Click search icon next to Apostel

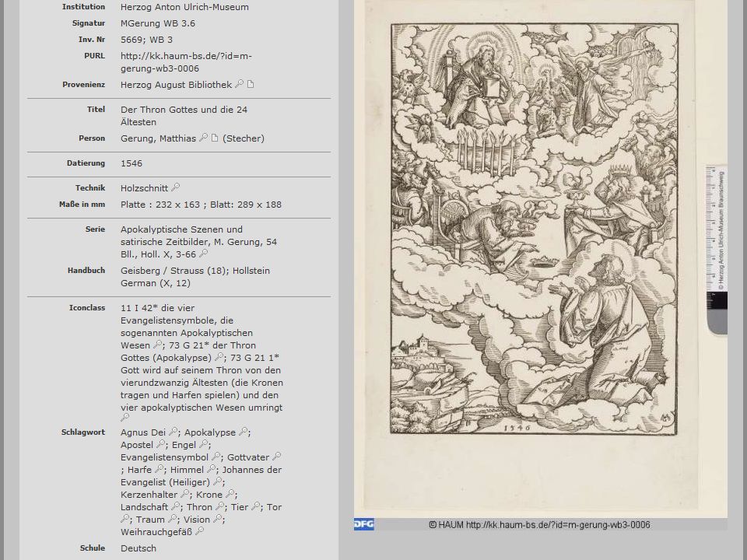pyautogui.click(x=161, y=444)
